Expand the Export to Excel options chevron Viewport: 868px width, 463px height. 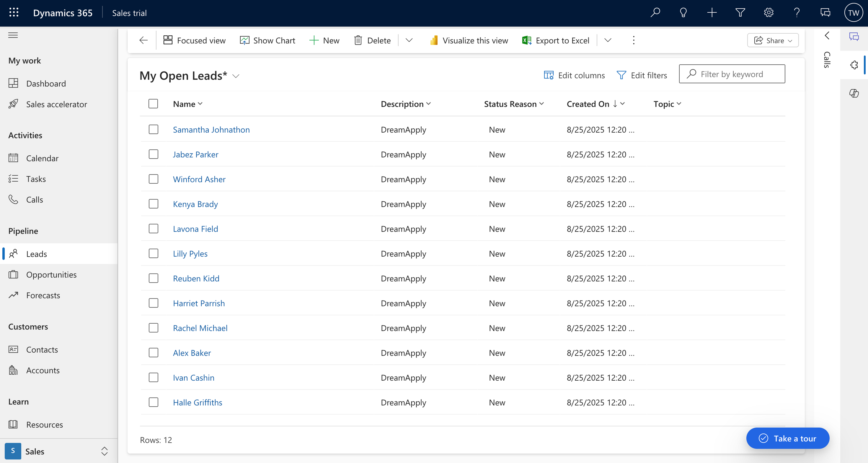[x=608, y=40]
